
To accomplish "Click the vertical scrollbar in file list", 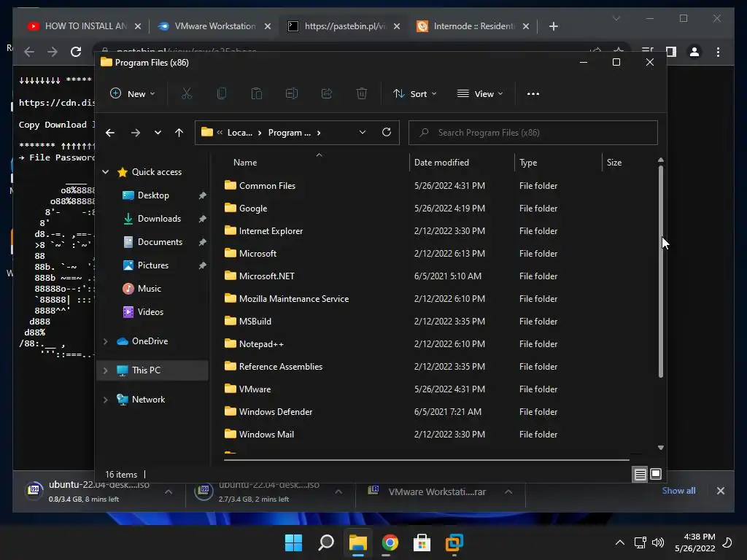I will (x=660, y=271).
